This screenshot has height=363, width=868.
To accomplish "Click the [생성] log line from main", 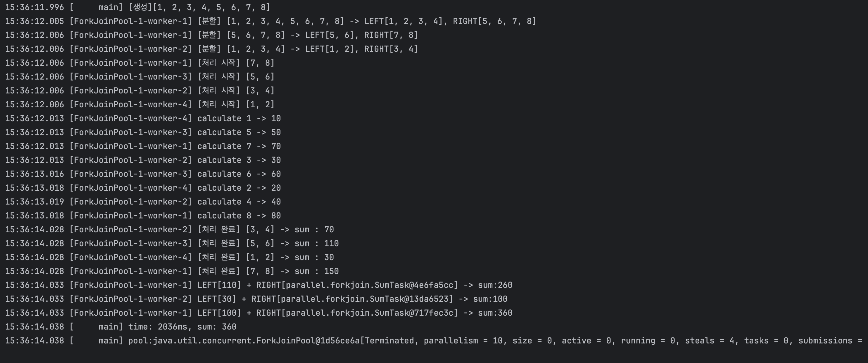I will click(199, 7).
